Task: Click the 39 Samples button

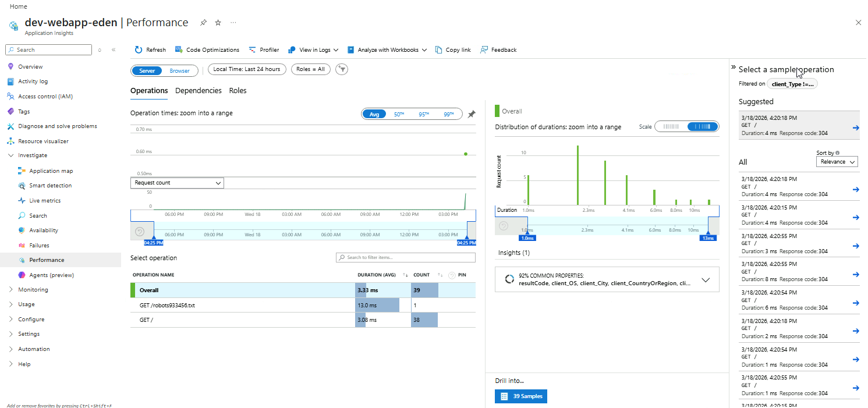Action: pyautogui.click(x=521, y=396)
